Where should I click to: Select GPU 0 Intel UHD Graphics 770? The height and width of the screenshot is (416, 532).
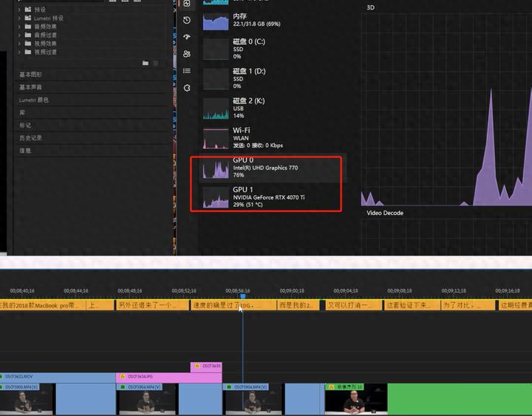266,168
